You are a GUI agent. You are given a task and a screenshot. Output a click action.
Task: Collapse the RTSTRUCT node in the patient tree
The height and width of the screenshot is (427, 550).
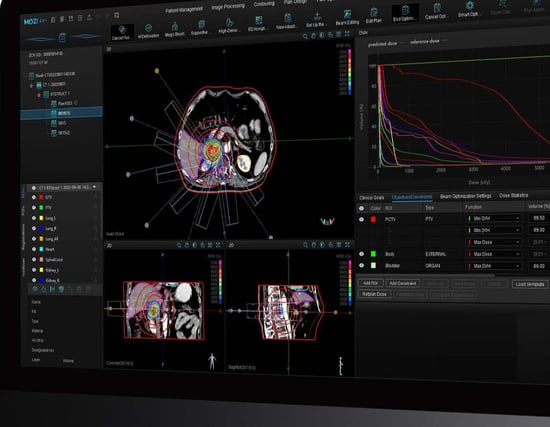(39, 95)
